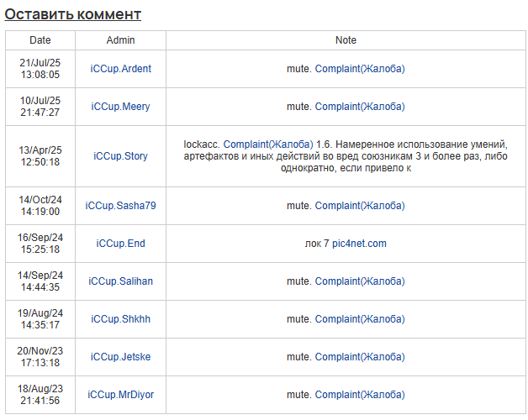The image size is (528, 420).
Task: View Complaint link in iCCup.Shkhh row
Action: (360, 319)
